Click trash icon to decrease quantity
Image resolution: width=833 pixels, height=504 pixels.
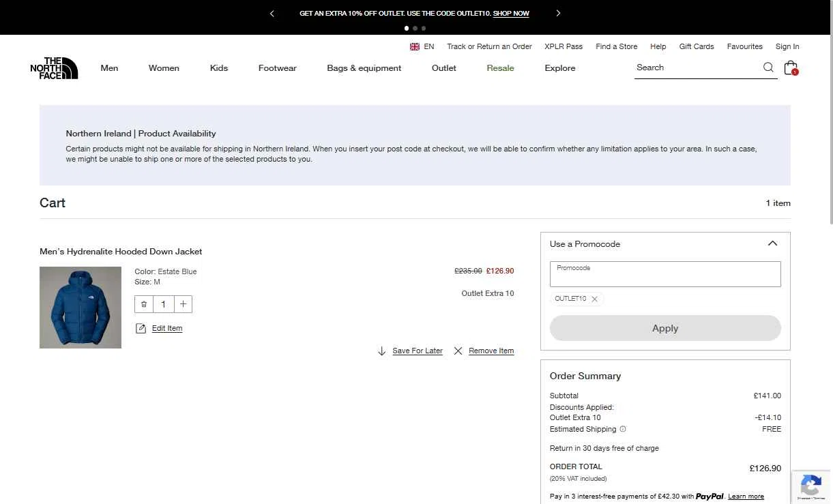click(x=144, y=304)
